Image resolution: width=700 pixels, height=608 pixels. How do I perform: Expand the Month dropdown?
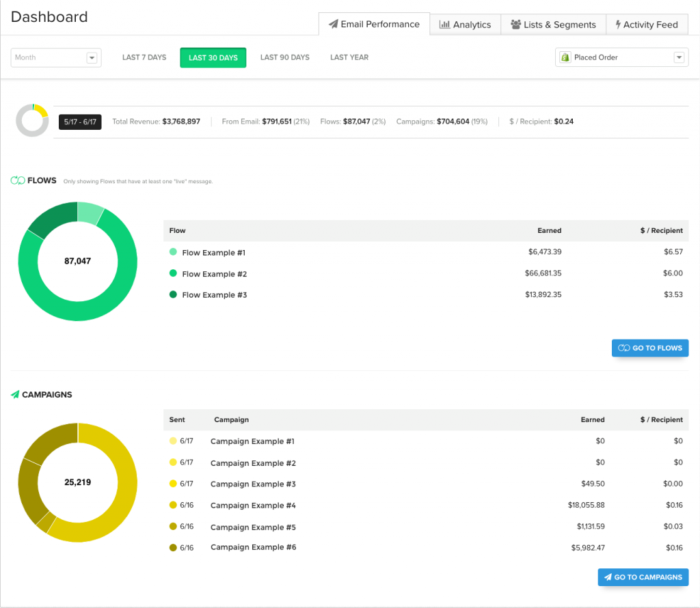56,57
